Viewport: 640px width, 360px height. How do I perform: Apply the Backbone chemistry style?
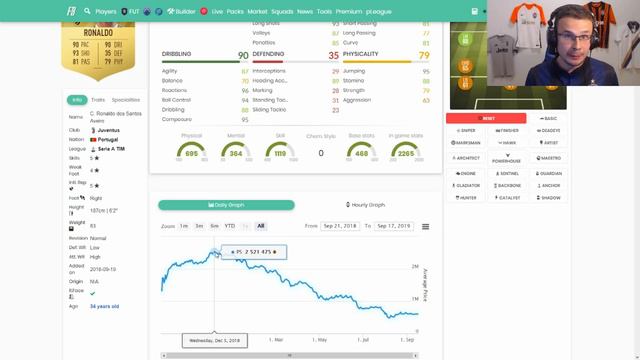507,185
